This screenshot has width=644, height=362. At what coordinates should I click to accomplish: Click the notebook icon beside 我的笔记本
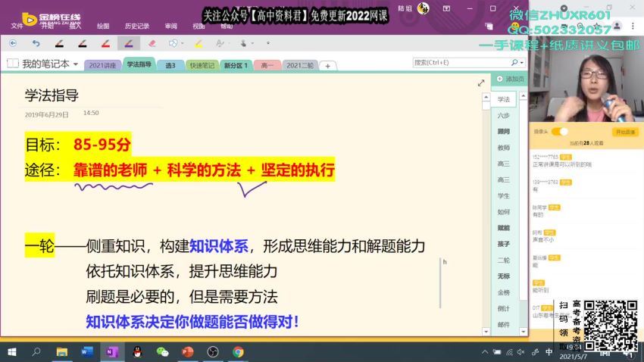pyautogui.click(x=13, y=64)
